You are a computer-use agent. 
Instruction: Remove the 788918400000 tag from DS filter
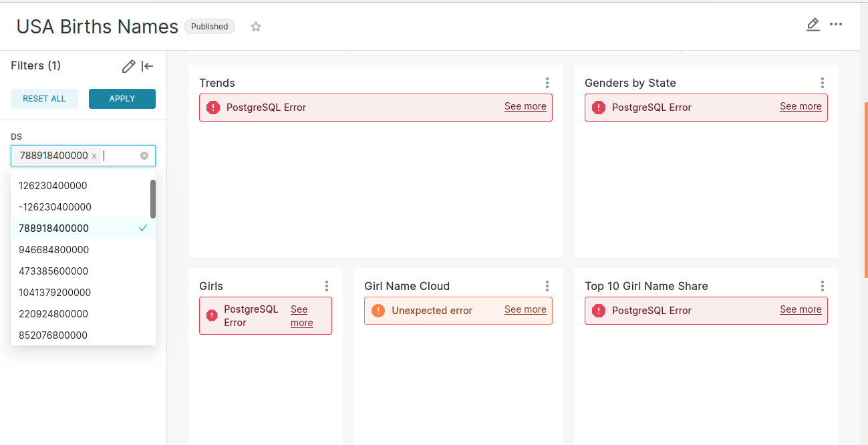coord(94,156)
